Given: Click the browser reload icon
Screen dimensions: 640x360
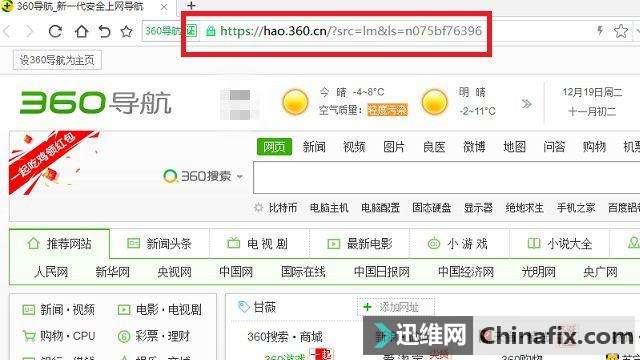Looking at the screenshot, I should (x=55, y=31).
